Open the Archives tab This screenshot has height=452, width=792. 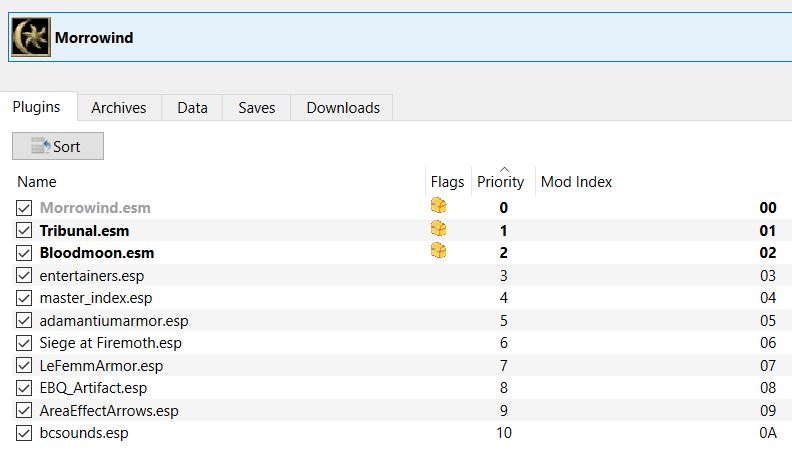119,108
